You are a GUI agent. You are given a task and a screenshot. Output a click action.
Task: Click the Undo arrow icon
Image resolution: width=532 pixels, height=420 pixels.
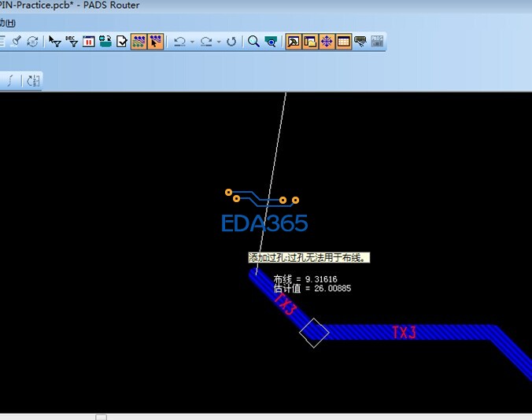179,42
